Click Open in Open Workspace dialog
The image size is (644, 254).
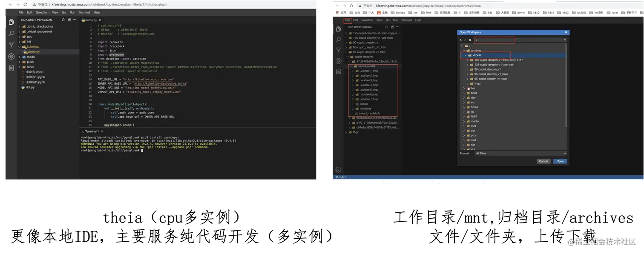tap(560, 161)
